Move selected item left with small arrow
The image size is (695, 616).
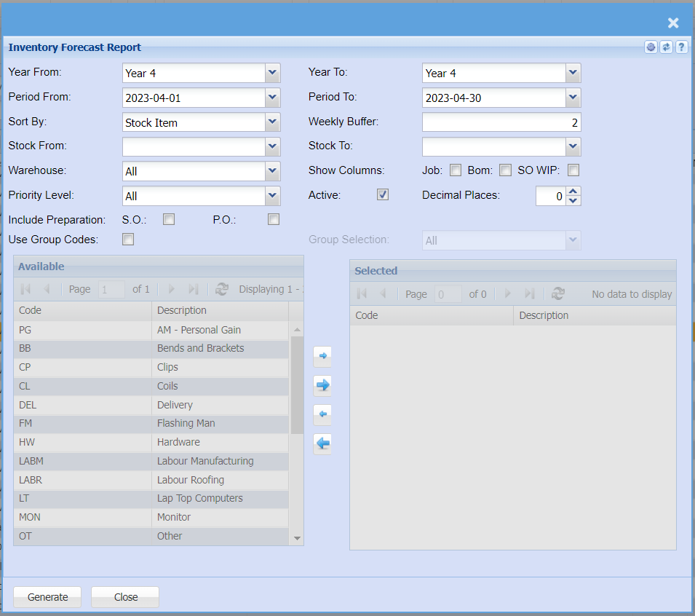322,414
